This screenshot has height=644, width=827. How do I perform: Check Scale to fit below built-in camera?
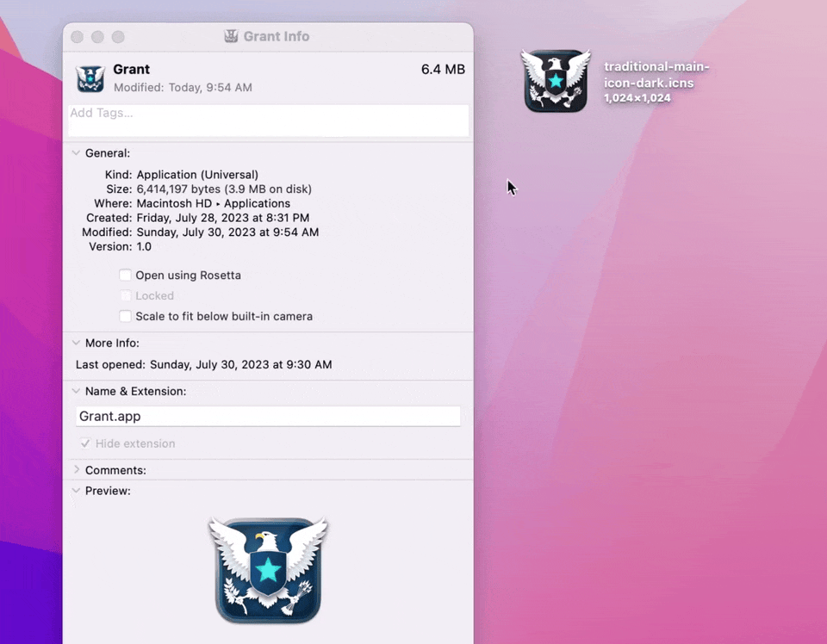click(x=126, y=317)
